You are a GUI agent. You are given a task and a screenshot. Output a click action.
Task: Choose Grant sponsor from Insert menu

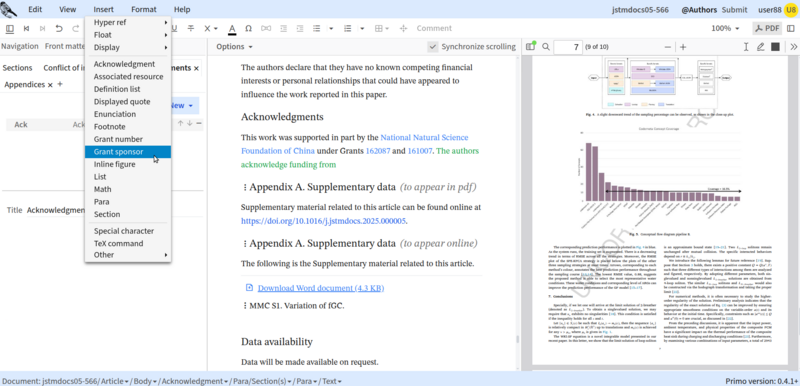tap(128, 152)
